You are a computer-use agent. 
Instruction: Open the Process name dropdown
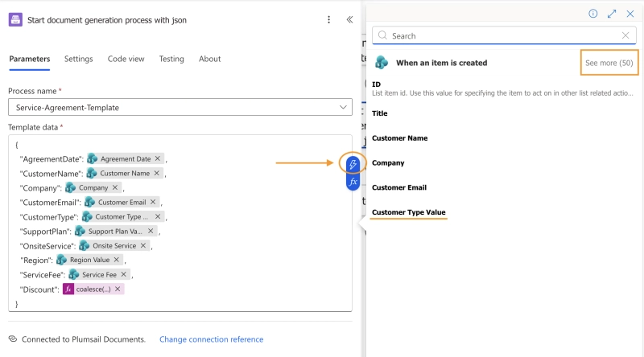[x=180, y=107]
